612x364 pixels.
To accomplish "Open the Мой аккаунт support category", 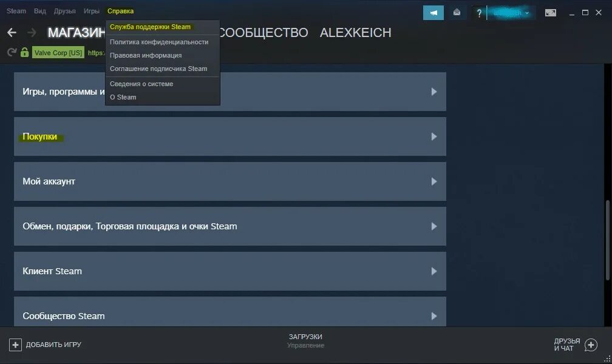I will coord(230,181).
